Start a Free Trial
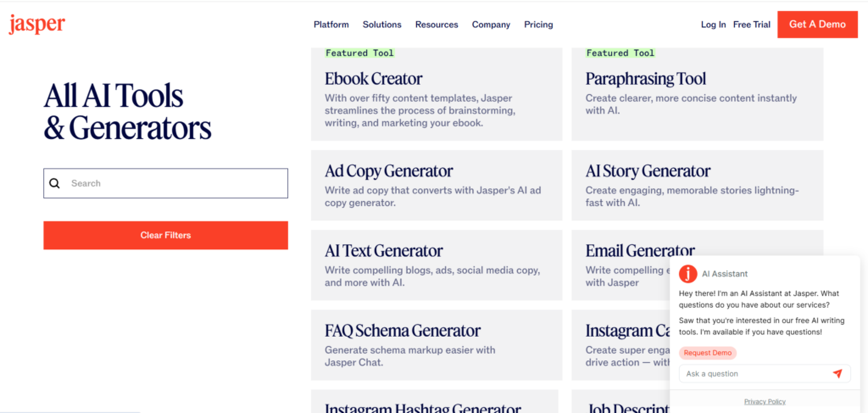This screenshot has height=413, width=868. tap(752, 25)
